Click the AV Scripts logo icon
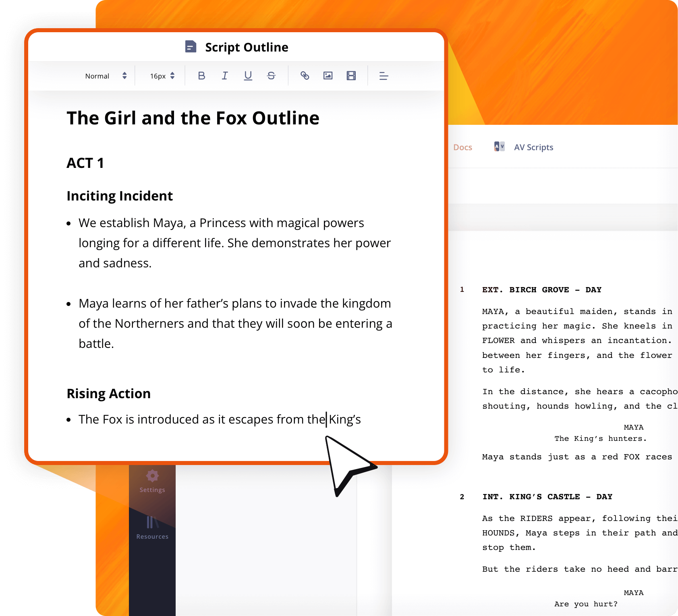This screenshot has height=616, width=678. coord(499,147)
